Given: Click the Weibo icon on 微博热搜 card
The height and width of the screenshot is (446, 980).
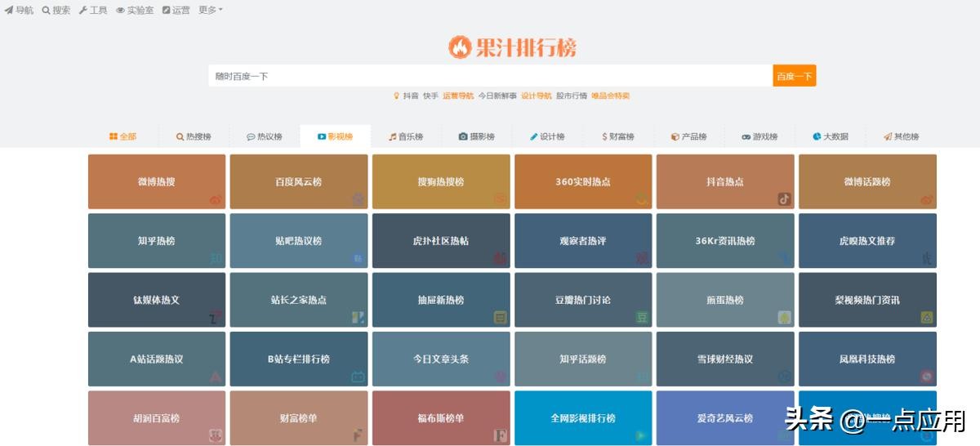Looking at the screenshot, I should [x=216, y=199].
